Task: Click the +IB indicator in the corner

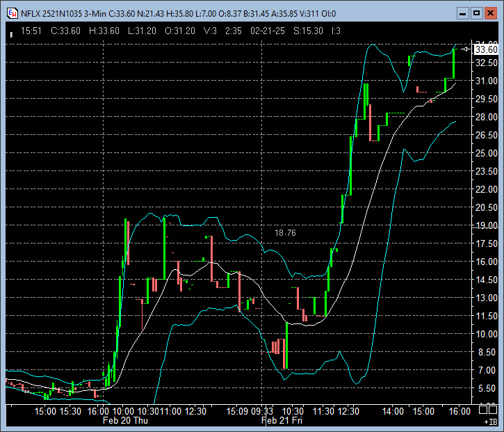Action: [x=491, y=422]
